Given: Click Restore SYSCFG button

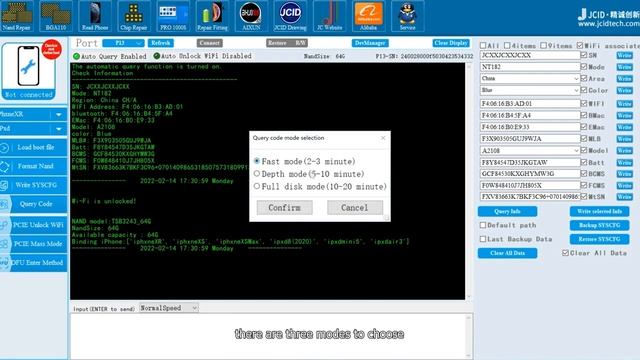Looking at the screenshot, I should coord(599,239).
